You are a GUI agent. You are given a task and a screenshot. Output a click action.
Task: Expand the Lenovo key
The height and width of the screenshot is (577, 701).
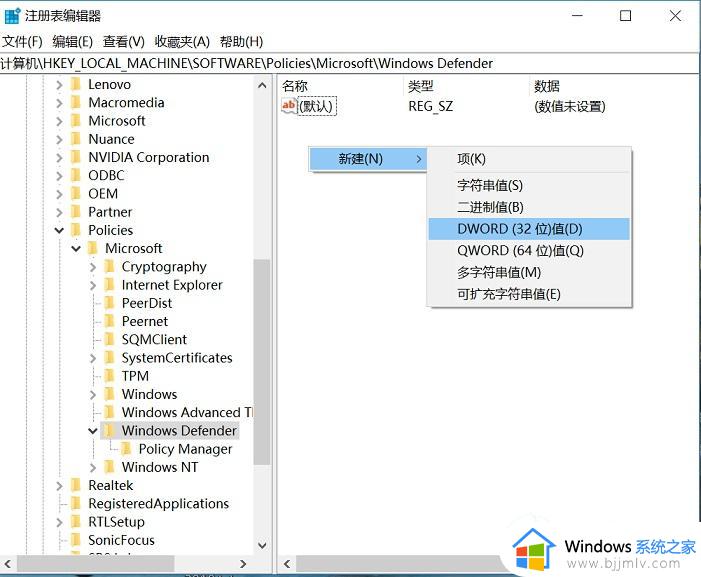coord(59,84)
